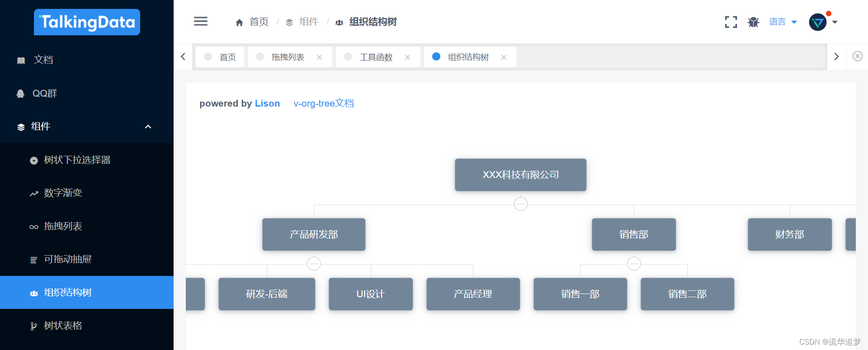Open the 语言 language dropdown
The width and height of the screenshot is (868, 350).
[783, 22]
